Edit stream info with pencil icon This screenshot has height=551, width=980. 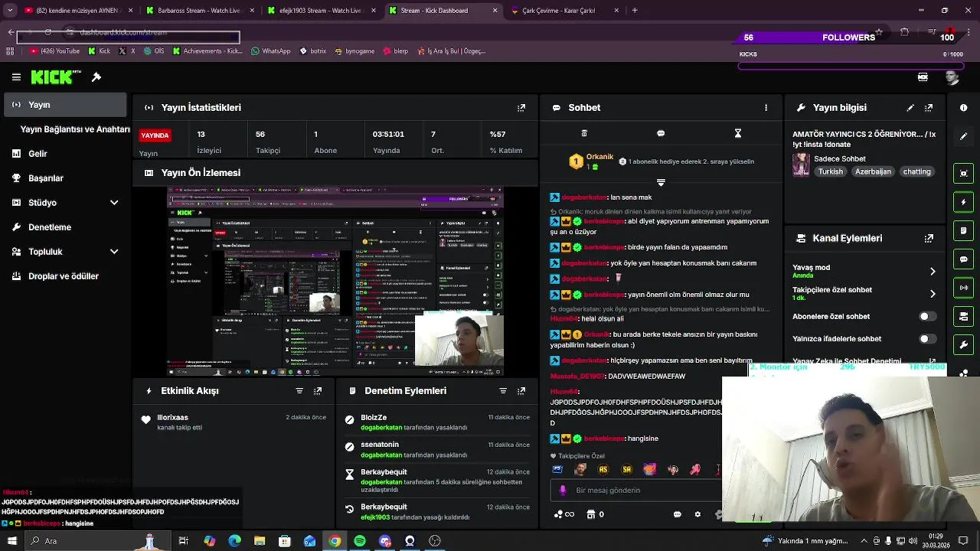(x=910, y=108)
